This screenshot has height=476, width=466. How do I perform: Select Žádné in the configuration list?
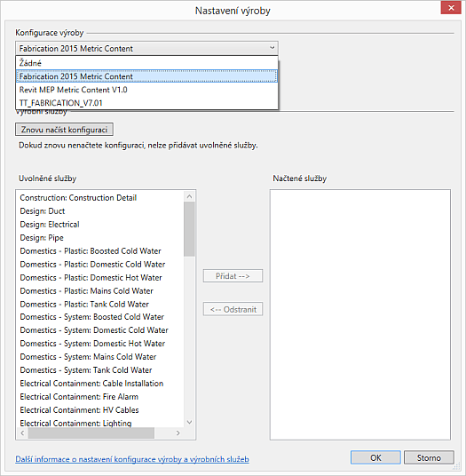(x=146, y=63)
